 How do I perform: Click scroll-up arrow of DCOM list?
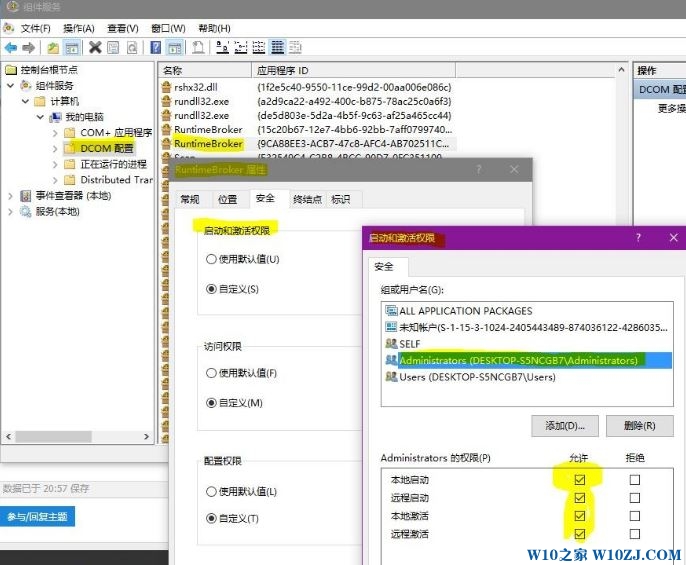[x=621, y=70]
